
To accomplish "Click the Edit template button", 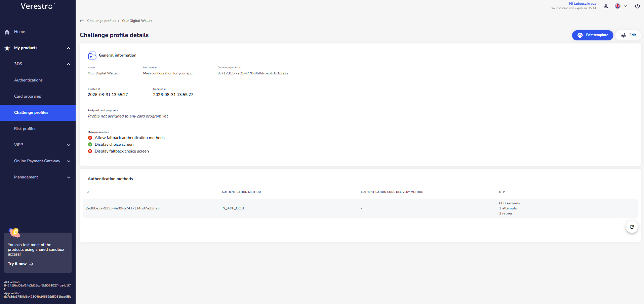I will click(593, 35).
